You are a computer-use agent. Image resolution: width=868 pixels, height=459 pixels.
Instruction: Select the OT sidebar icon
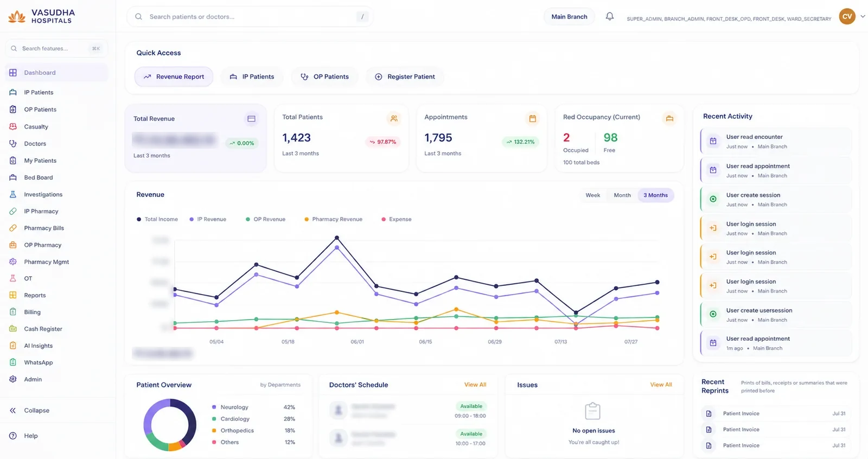point(13,278)
